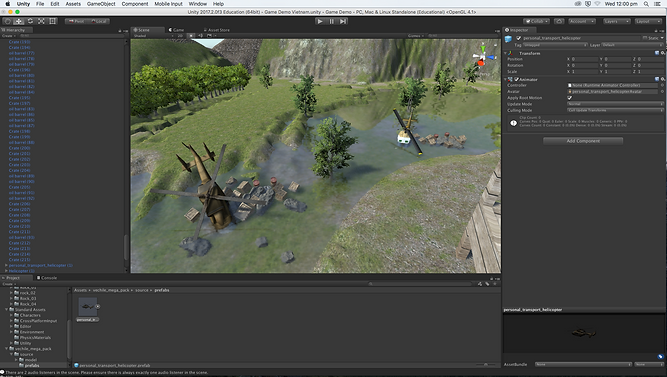Pick Avatar object via circle selector

point(662,91)
